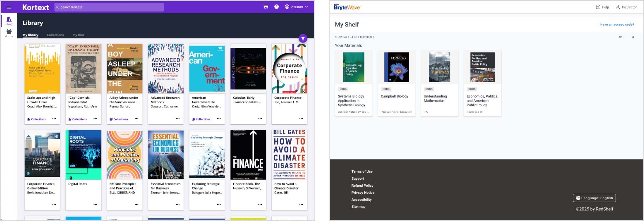Open the Calculus book cover
The width and height of the screenshot is (644, 221).
point(248,68)
